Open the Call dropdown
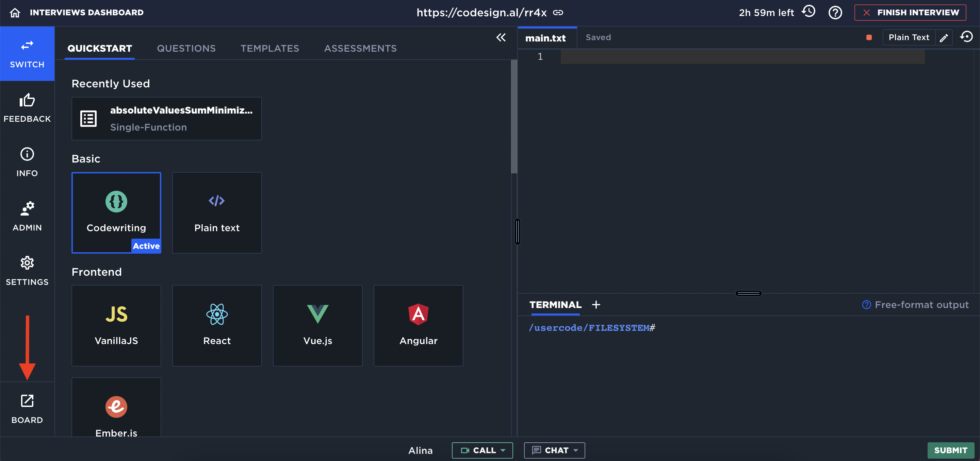 [x=483, y=450]
